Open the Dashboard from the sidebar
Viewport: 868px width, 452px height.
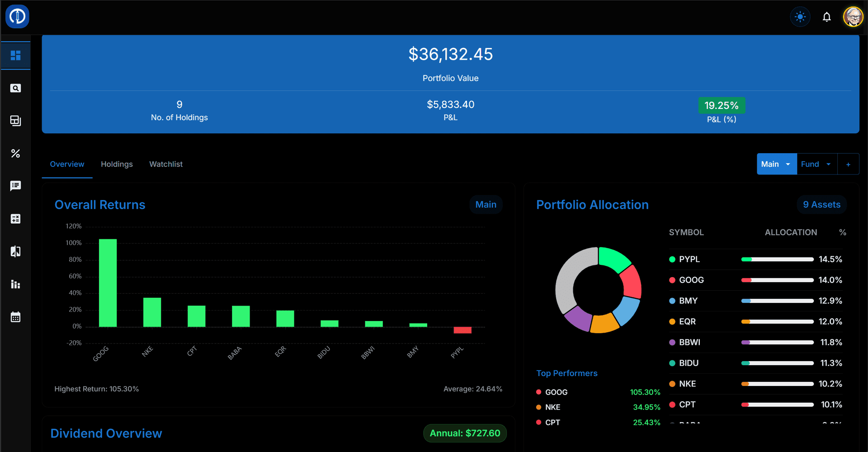click(x=16, y=55)
